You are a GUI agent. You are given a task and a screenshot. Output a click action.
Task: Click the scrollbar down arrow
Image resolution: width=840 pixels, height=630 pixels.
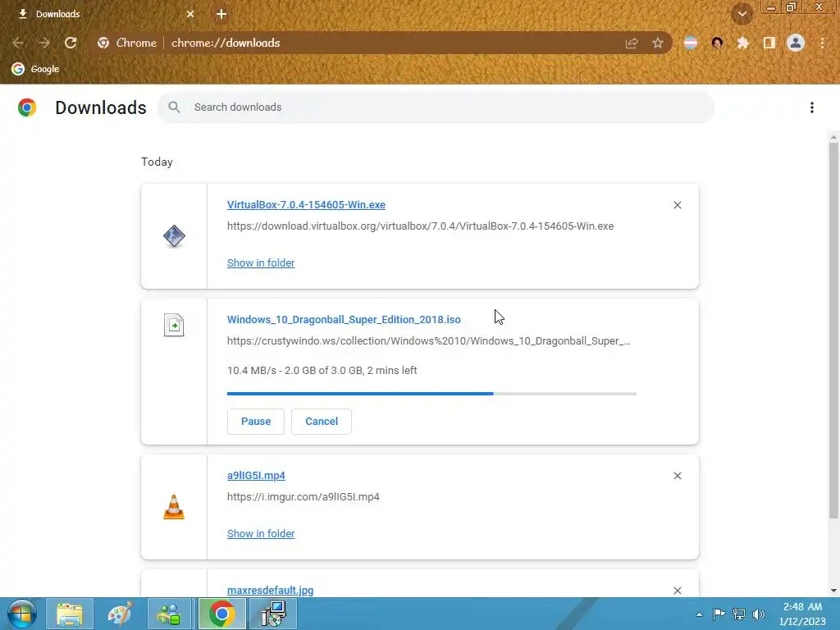tap(833, 591)
